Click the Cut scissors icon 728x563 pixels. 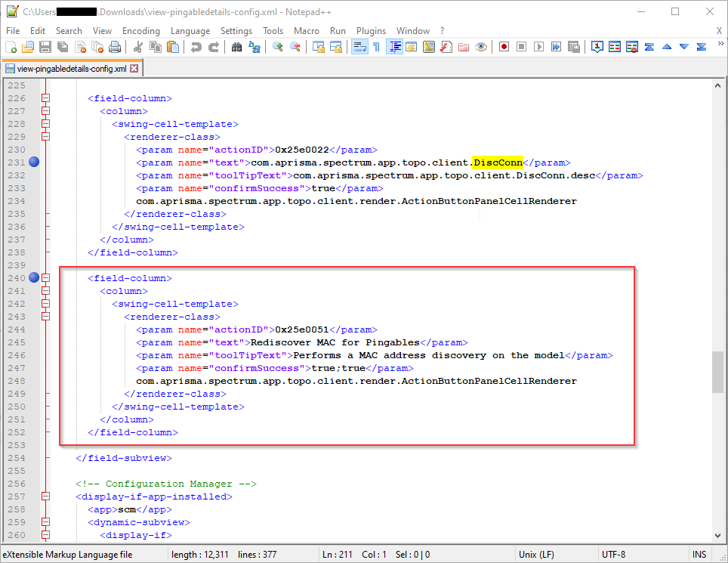[138, 47]
